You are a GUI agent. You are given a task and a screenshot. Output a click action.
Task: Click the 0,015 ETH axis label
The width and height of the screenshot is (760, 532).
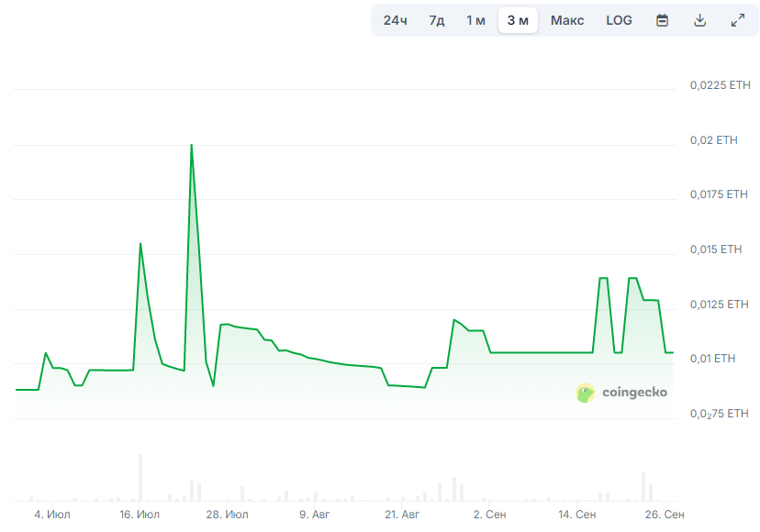click(716, 249)
